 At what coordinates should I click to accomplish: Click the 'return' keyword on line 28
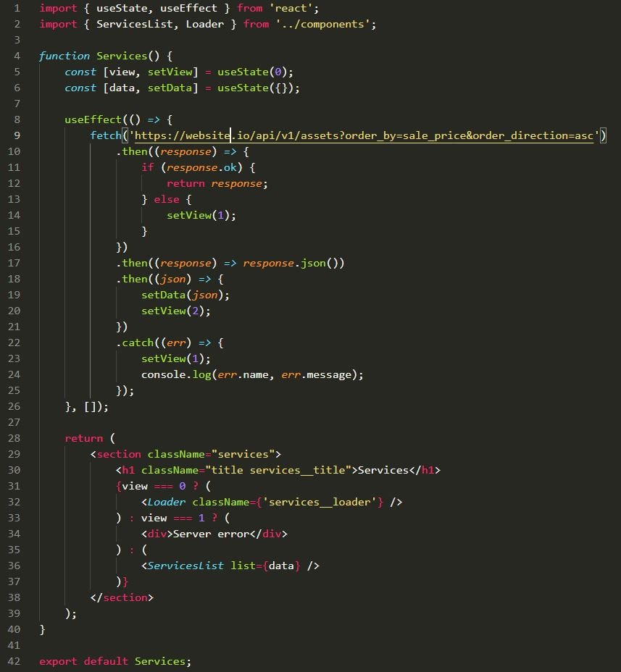click(83, 438)
